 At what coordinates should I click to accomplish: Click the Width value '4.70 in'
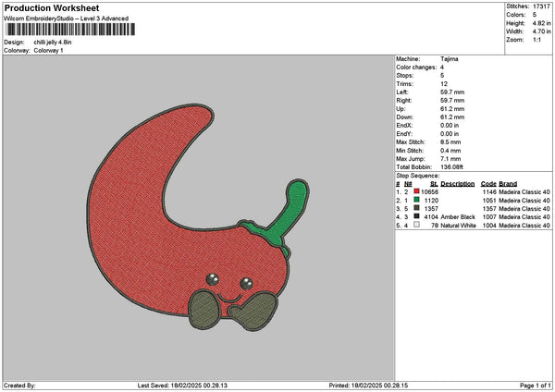coord(541,31)
